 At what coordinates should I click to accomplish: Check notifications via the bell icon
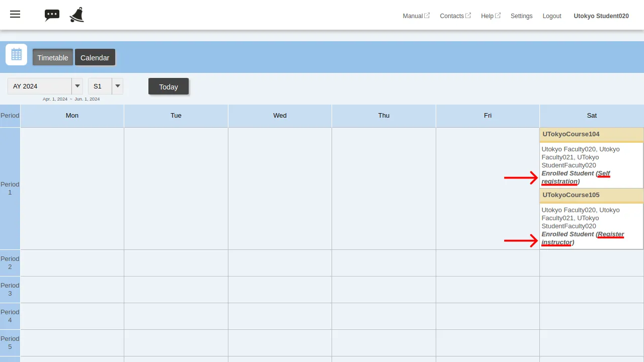coord(76,15)
